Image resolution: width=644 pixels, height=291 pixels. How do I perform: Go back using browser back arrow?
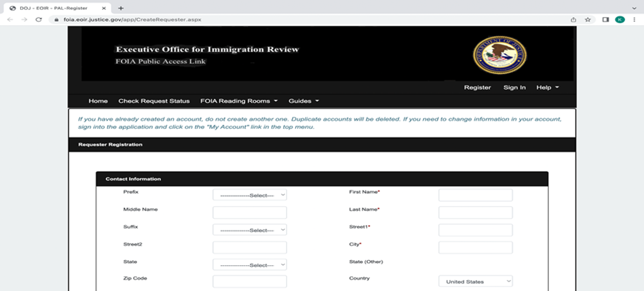10,20
